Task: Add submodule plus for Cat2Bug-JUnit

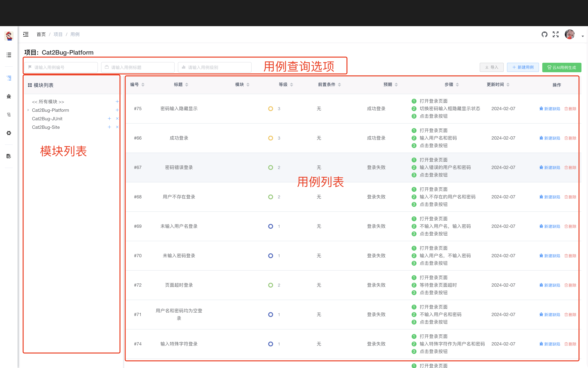Action: pos(109,118)
